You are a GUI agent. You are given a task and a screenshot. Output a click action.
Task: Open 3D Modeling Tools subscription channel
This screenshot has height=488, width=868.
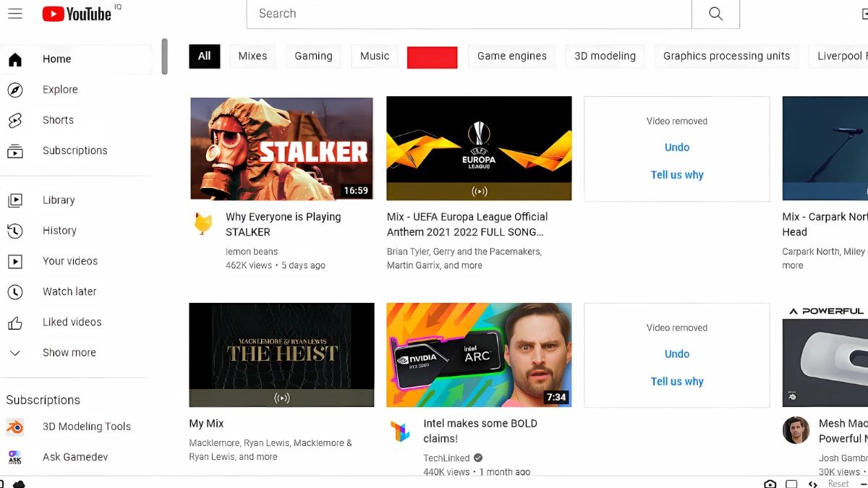[x=76, y=427]
